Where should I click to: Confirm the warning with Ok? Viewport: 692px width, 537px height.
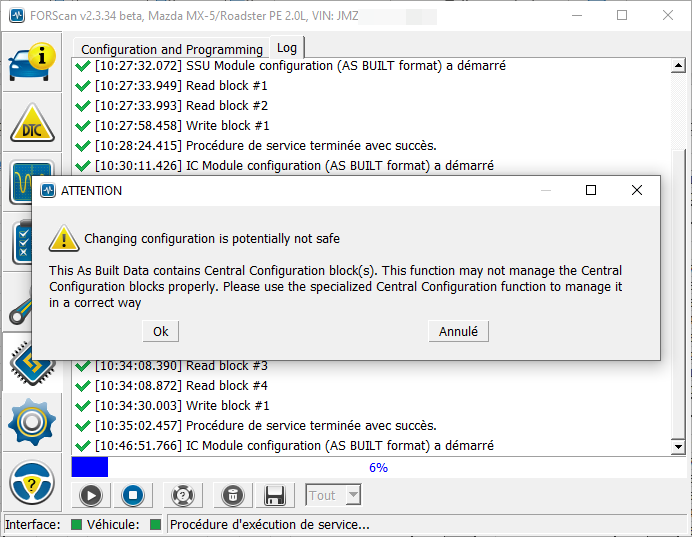pos(161,331)
